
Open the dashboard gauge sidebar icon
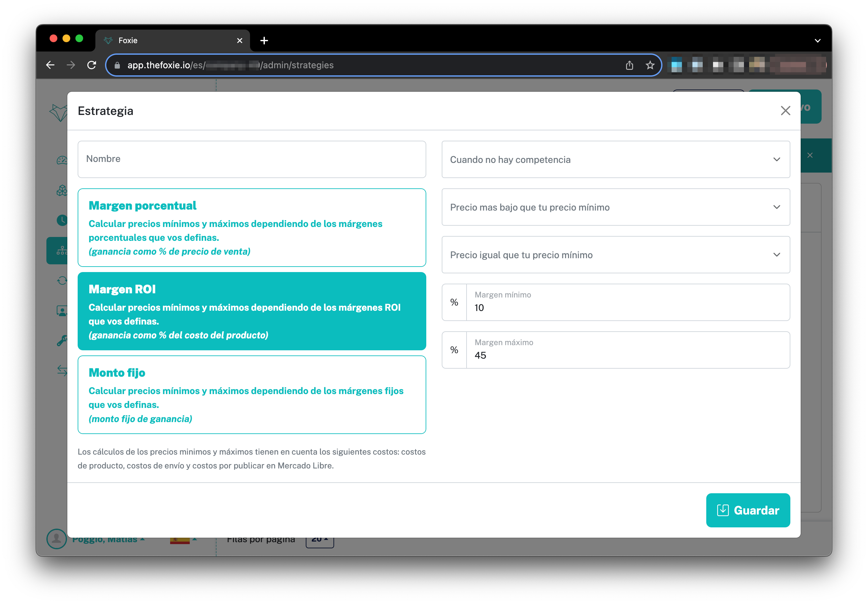pos(62,160)
